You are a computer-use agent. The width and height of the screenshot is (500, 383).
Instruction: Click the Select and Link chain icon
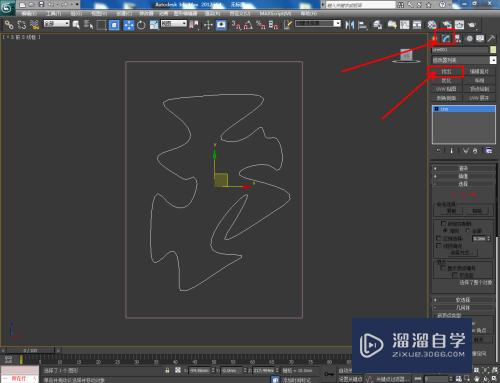click(x=9, y=25)
